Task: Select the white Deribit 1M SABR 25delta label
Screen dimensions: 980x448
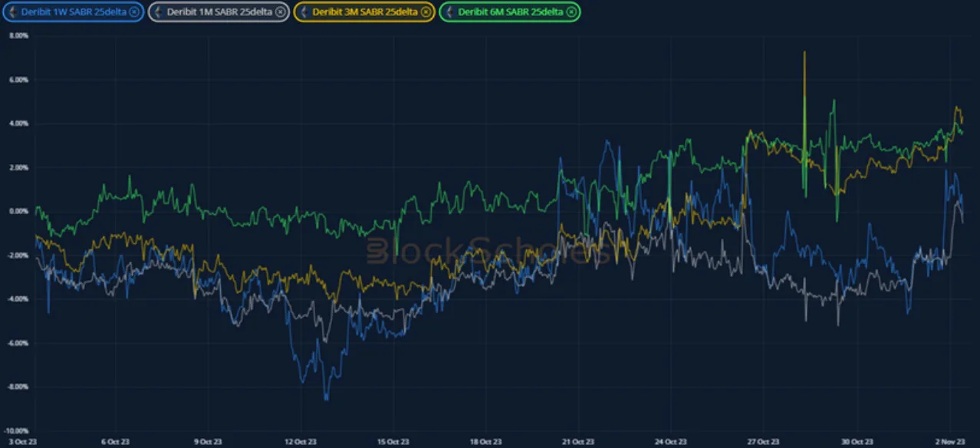Action: 219,12
